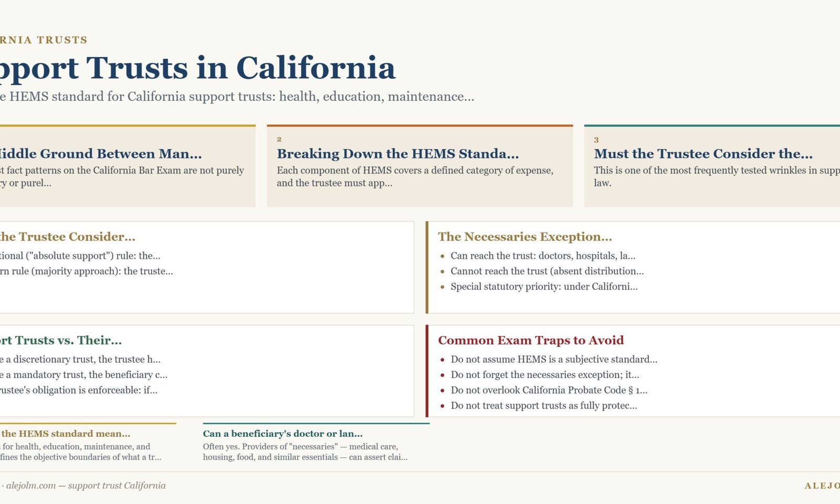840x504 pixels.
Task: Click "The Necessaries Exception..." heading
Action: tap(525, 237)
